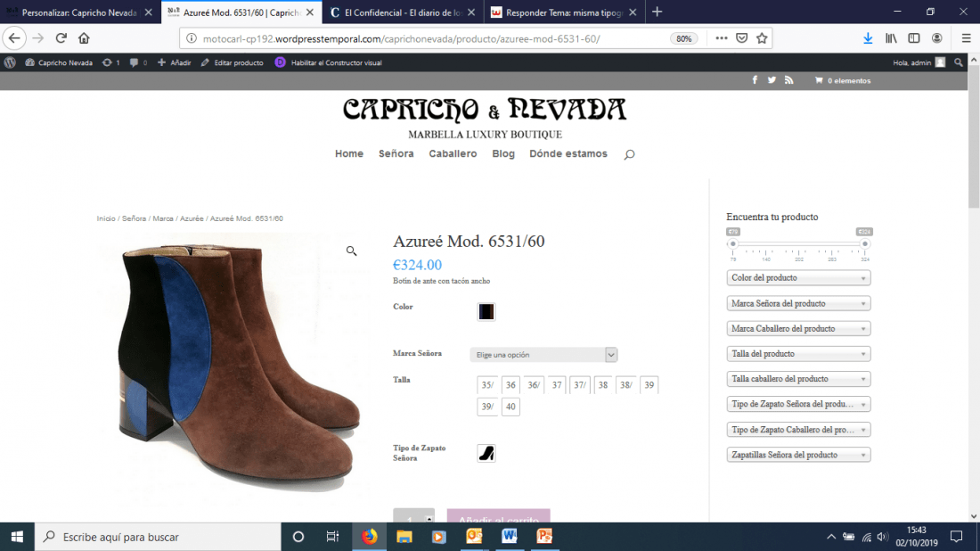Open Task View on taskbar

tap(332, 537)
